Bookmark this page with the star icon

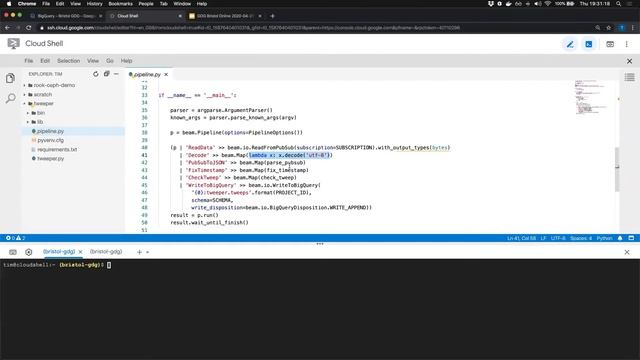click(609, 28)
